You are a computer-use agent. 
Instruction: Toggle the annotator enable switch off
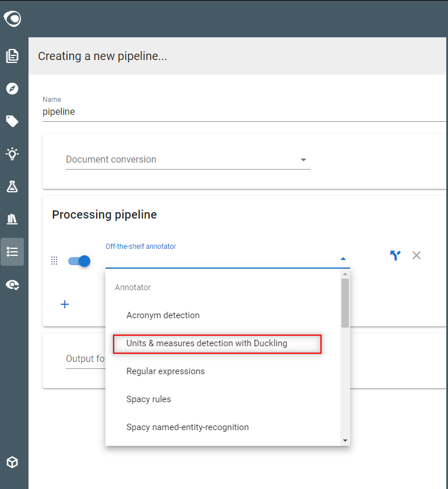[79, 261]
